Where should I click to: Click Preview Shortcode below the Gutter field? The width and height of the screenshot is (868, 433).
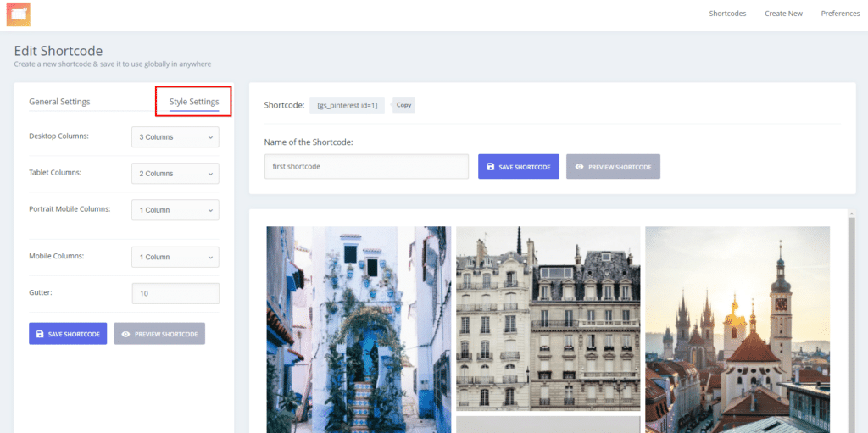click(x=159, y=334)
